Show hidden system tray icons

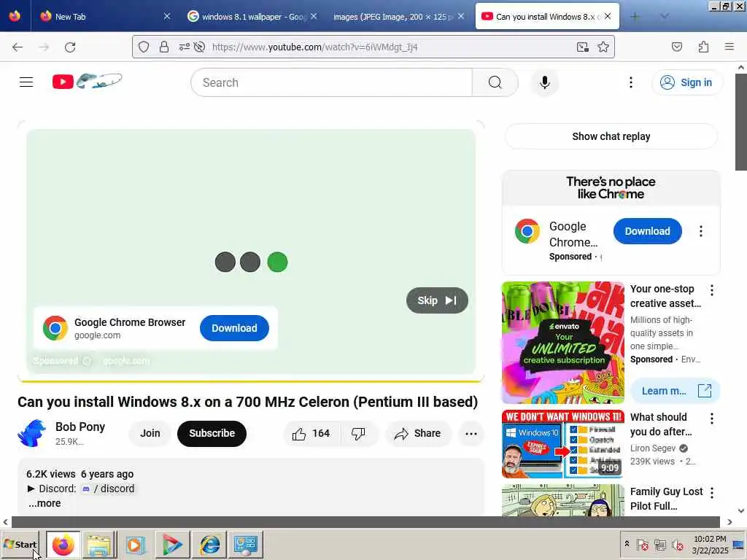[x=627, y=544]
